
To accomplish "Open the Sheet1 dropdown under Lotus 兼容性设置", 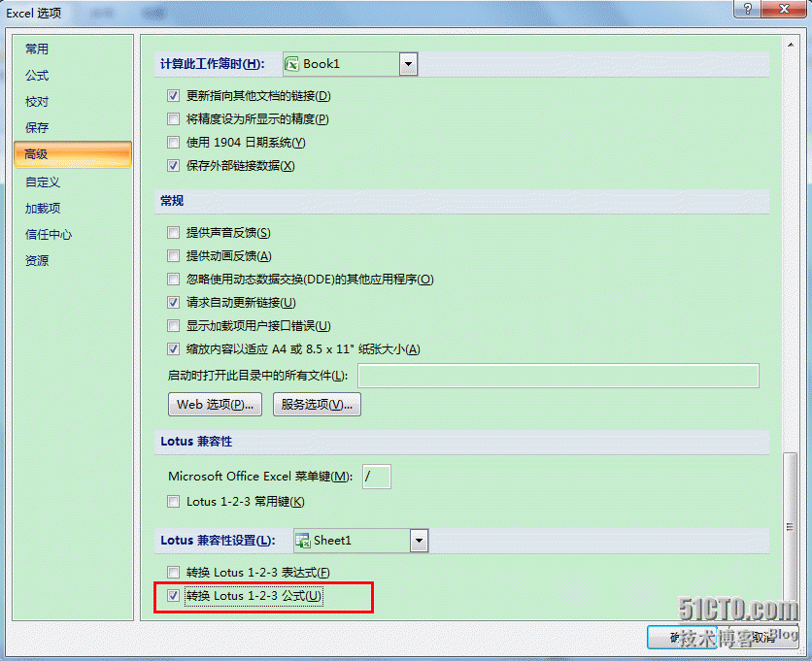I will pos(419,541).
